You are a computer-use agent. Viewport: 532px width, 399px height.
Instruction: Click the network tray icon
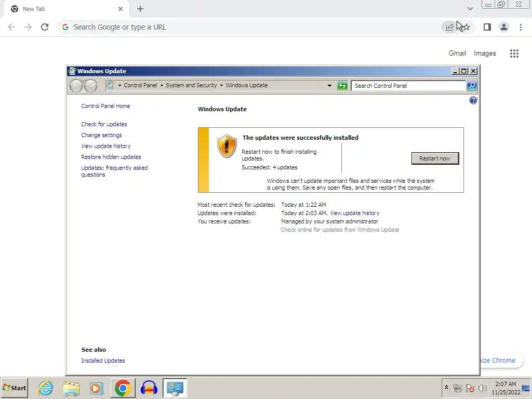coord(458,388)
